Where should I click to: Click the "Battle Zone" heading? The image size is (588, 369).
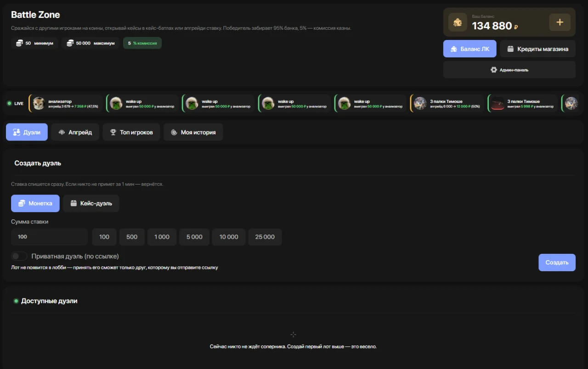[x=35, y=15]
